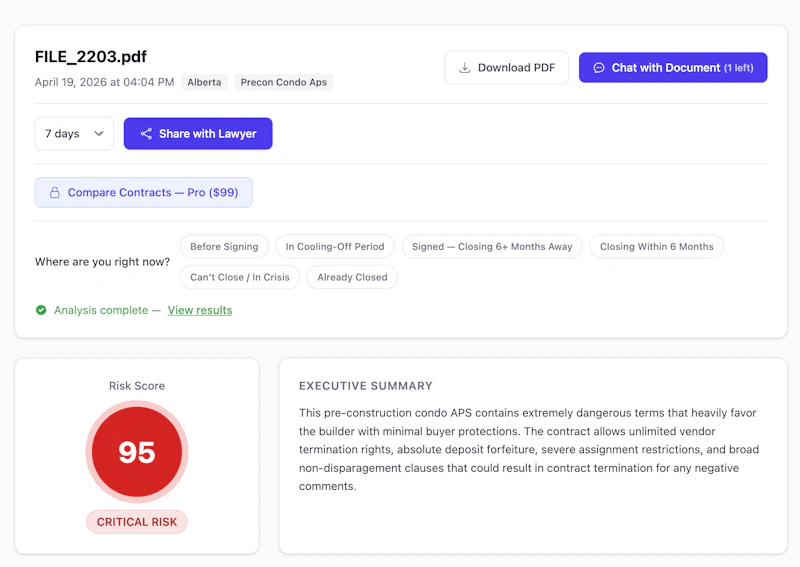Image resolution: width=800 pixels, height=567 pixels.
Task: Select the Already Closed stage
Action: [x=352, y=277]
